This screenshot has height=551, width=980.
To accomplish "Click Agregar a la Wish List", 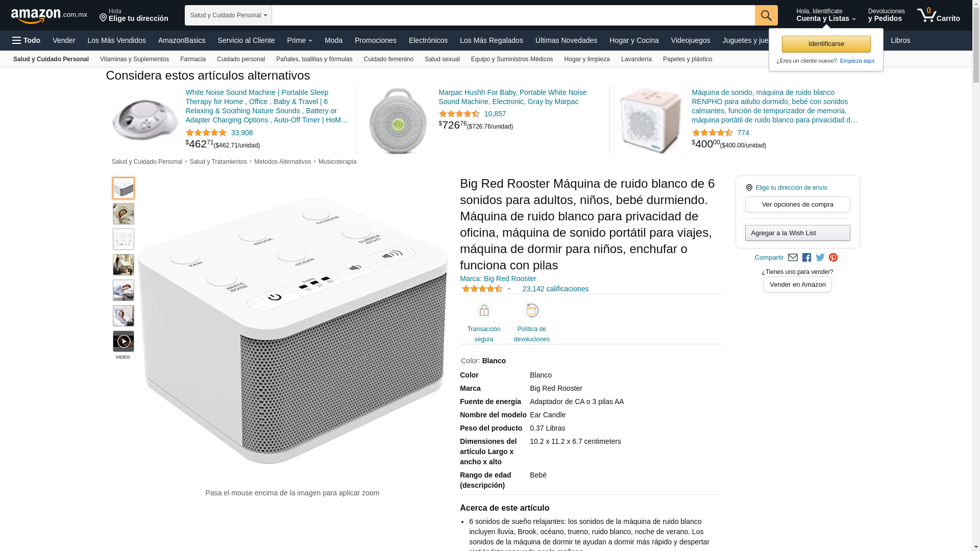I will point(797,233).
